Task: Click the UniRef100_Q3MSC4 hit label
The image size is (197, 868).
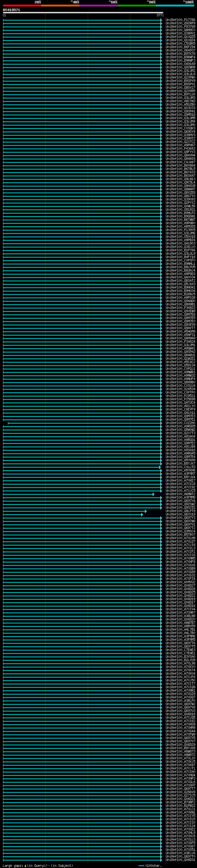Action: pos(180,531)
